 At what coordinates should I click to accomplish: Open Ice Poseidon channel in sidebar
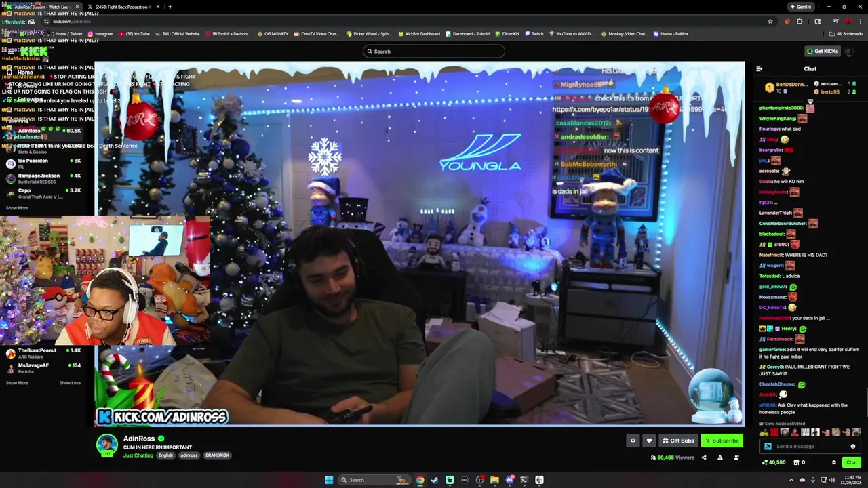coord(42,163)
